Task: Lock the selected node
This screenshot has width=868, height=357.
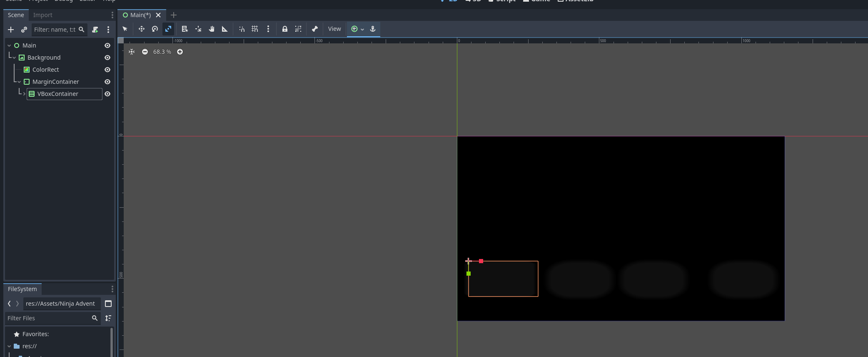Action: pos(285,29)
